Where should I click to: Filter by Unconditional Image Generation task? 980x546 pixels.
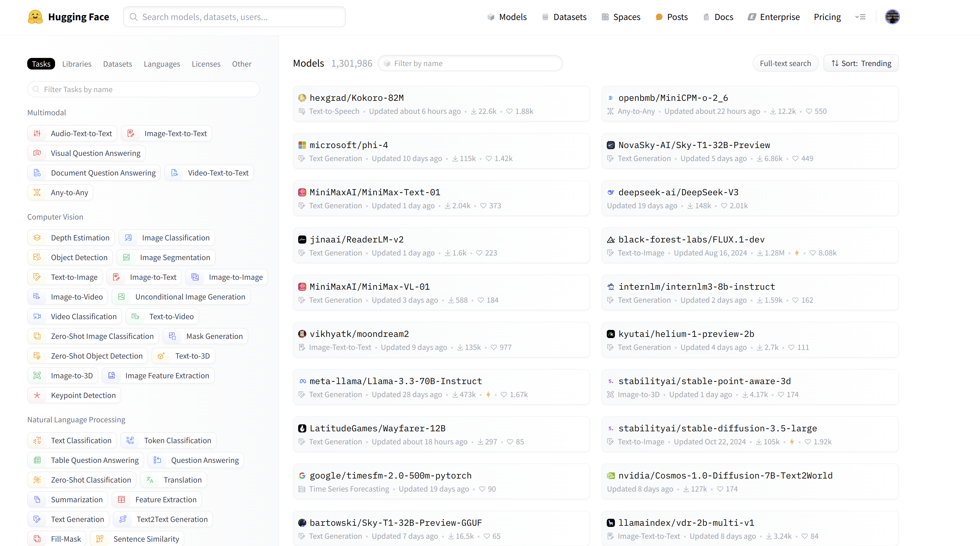coord(181,297)
